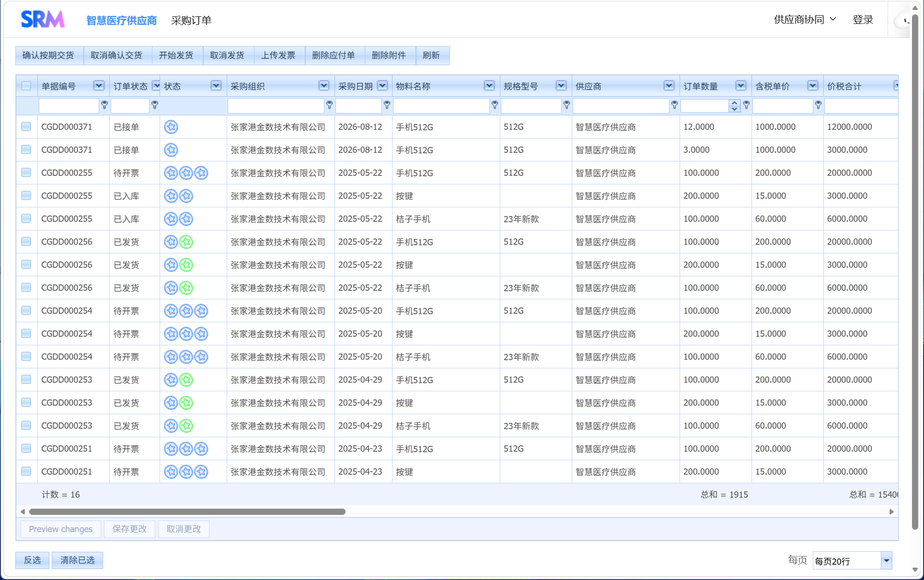Click 确认按期交货 toolbar item
This screenshot has height=580, width=924.
click(48, 56)
